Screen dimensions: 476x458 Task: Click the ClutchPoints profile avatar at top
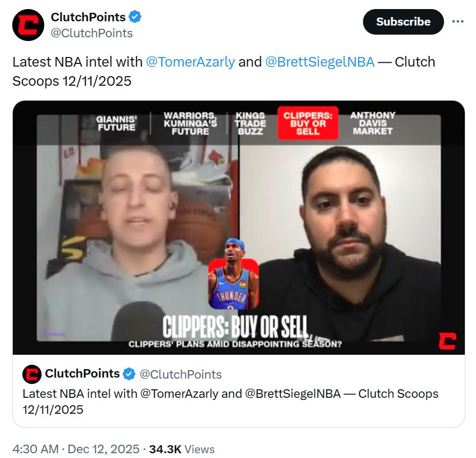28,25
